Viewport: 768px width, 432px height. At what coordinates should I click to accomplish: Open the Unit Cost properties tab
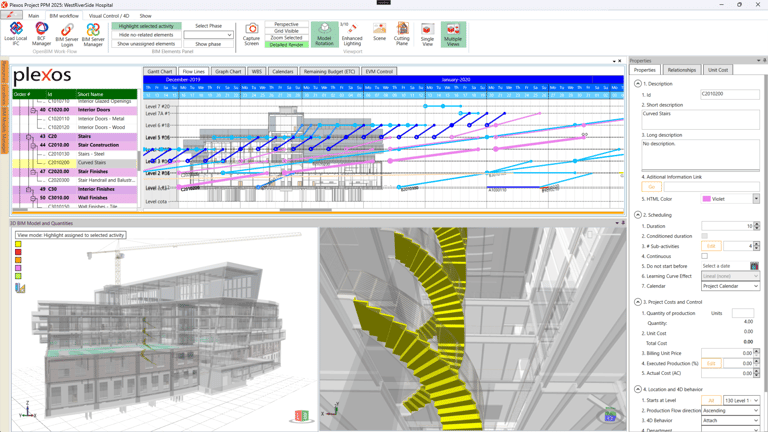click(x=718, y=70)
